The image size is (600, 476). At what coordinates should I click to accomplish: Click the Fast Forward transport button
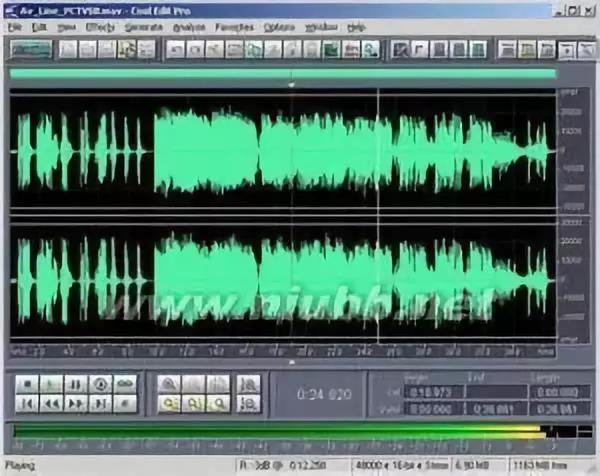coord(76,403)
